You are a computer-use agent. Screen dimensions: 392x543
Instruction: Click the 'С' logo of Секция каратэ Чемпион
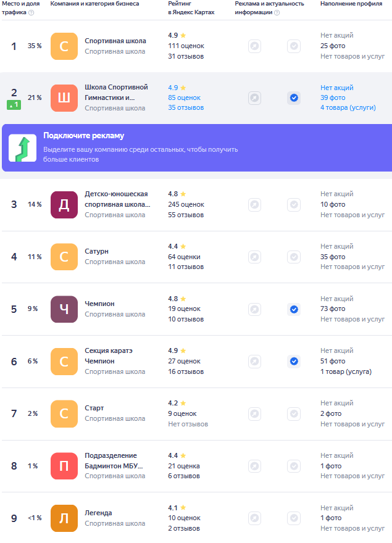point(64,361)
